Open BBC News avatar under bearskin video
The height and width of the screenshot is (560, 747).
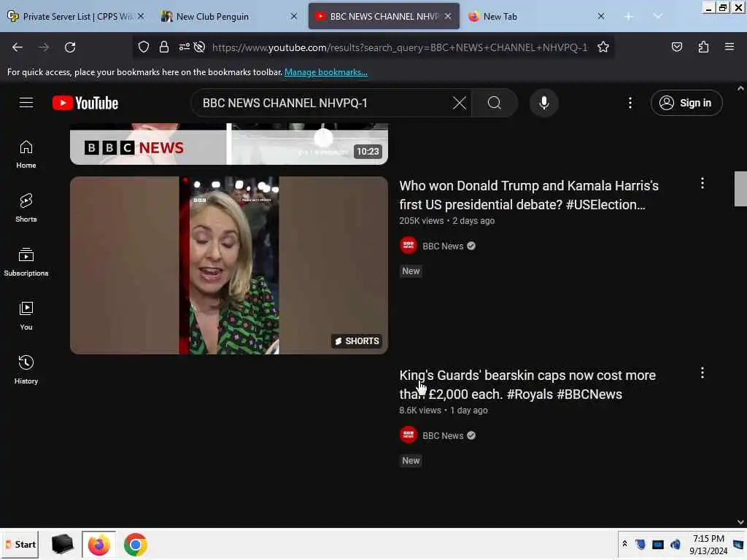point(409,435)
